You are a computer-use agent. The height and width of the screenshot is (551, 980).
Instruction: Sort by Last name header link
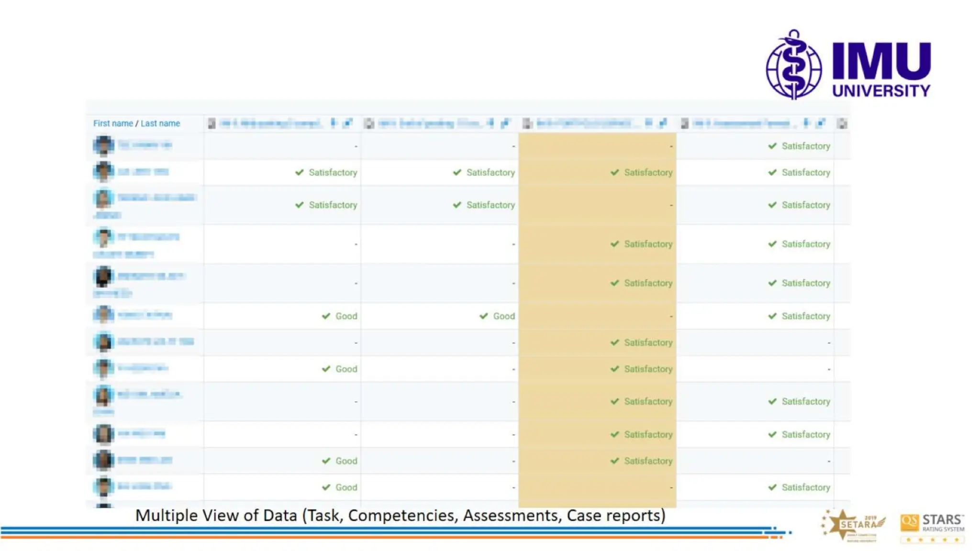(160, 123)
